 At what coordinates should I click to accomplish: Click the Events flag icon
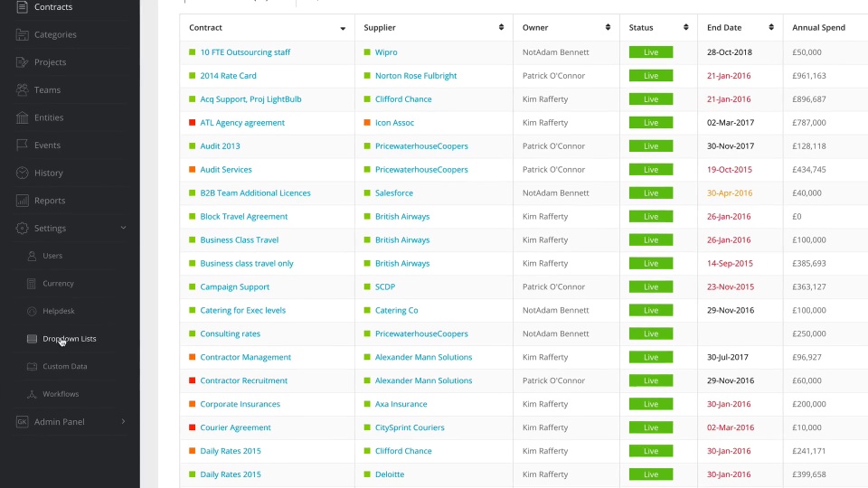(22, 145)
